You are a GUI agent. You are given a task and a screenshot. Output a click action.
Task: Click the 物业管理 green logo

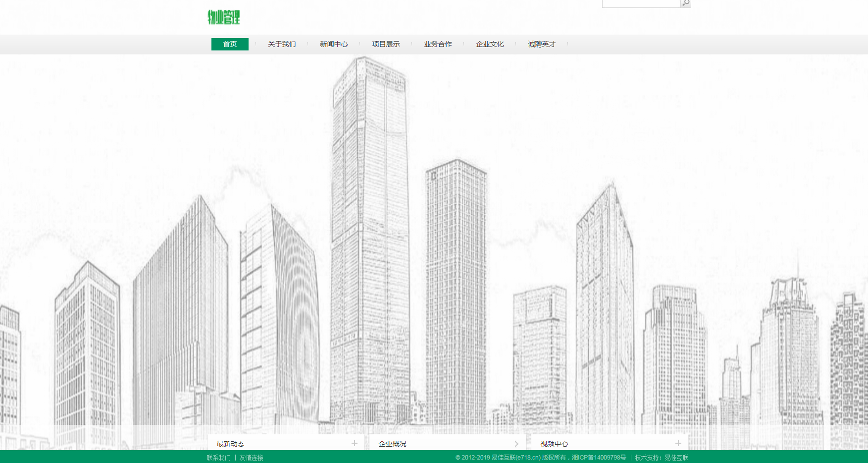coord(224,17)
